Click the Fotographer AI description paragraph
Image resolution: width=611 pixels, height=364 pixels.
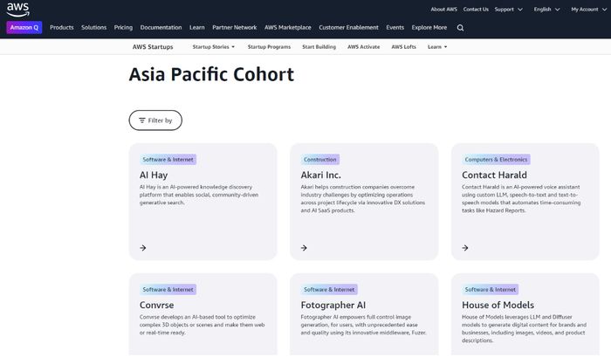pos(364,325)
